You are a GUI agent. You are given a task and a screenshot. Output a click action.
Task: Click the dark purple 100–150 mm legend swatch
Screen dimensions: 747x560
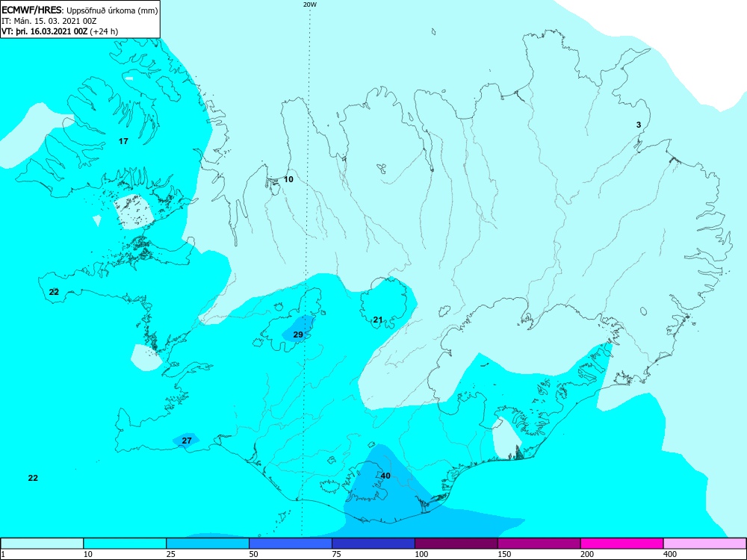pyautogui.click(x=456, y=544)
